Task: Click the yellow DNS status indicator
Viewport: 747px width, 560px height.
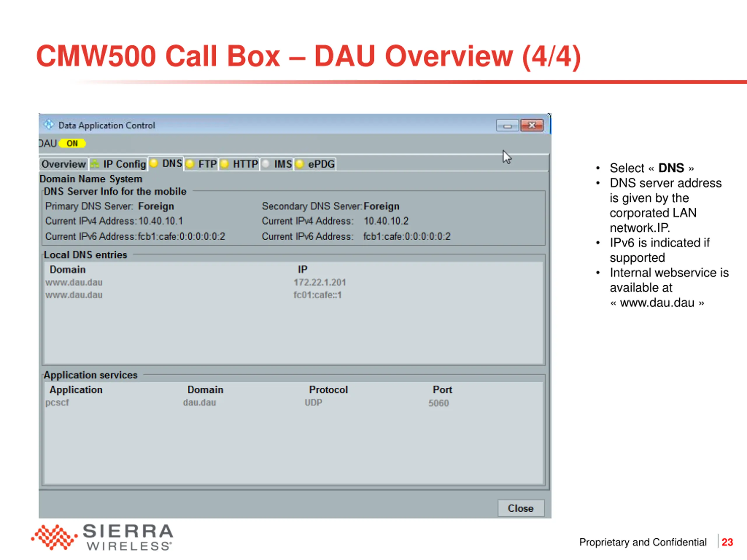Action: click(x=154, y=163)
